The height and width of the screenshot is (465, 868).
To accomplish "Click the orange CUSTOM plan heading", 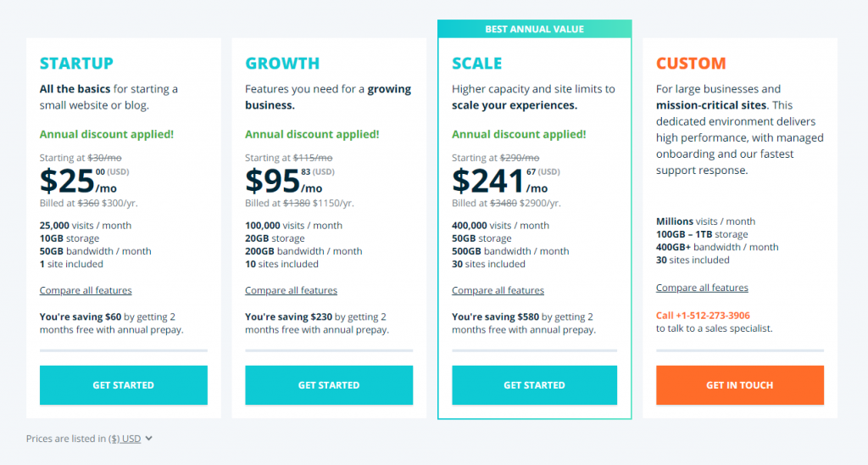I will point(691,64).
